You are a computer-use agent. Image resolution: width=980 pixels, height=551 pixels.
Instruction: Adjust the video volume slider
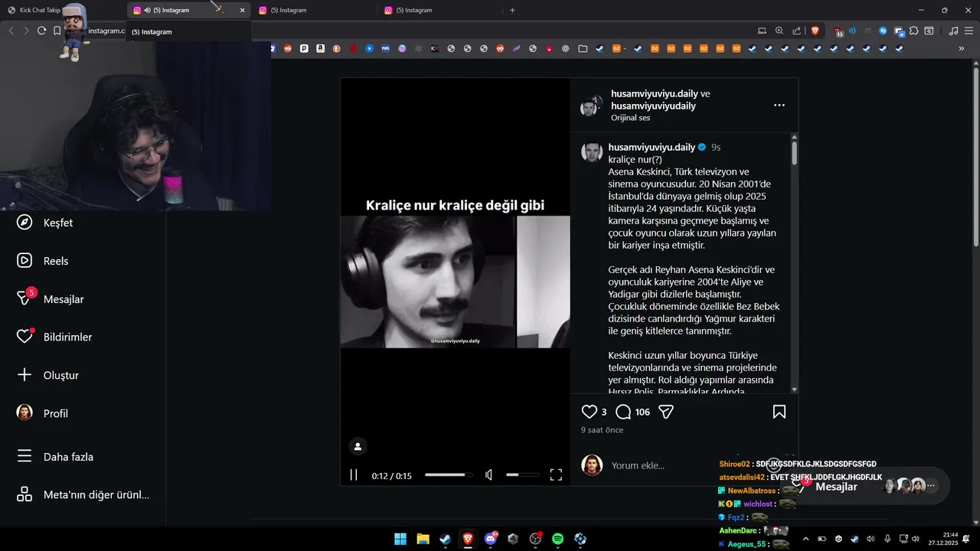click(x=522, y=475)
